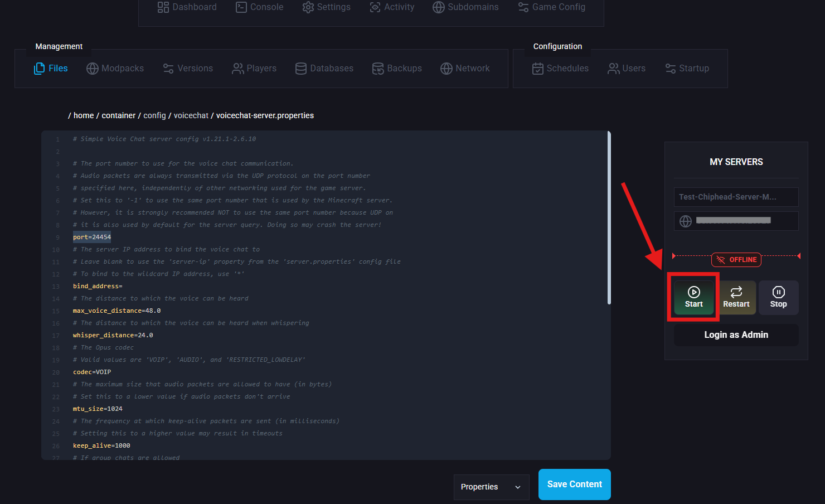Screen dimensions: 825x504
Task: Click the whisper_distance=24.0 line
Action: point(113,335)
